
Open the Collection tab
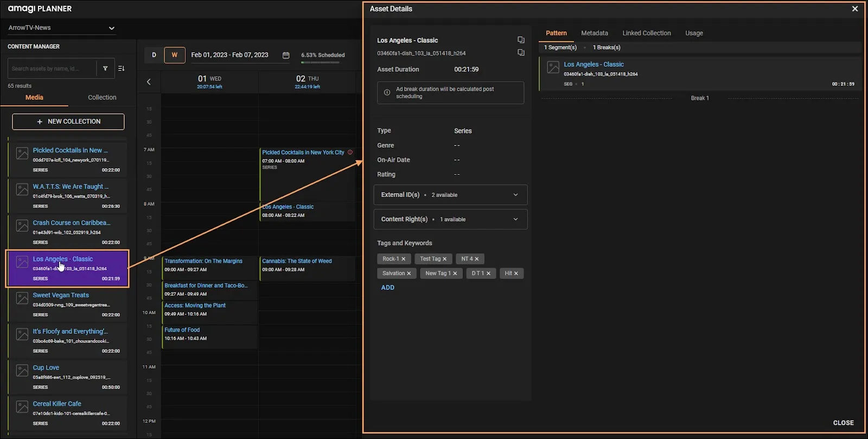102,98
